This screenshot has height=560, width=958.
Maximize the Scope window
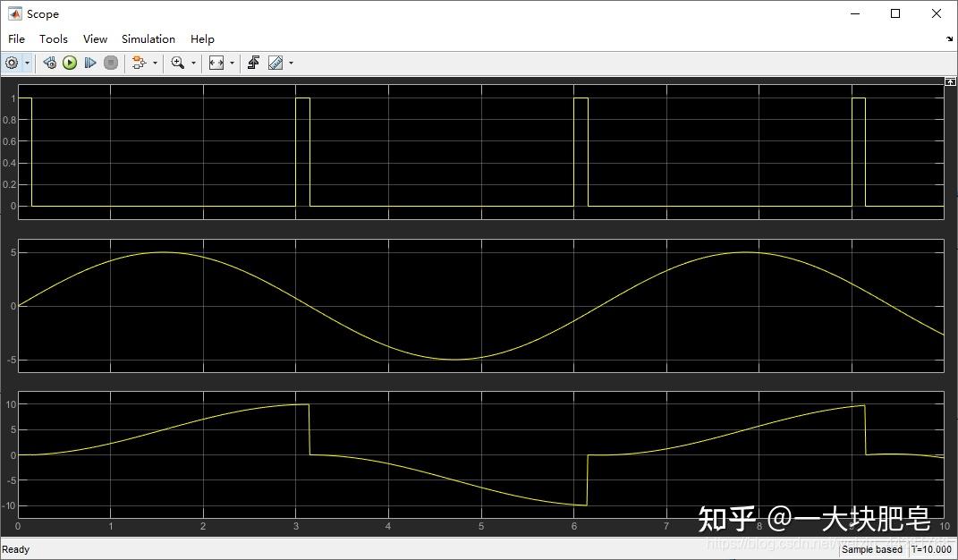(x=895, y=13)
